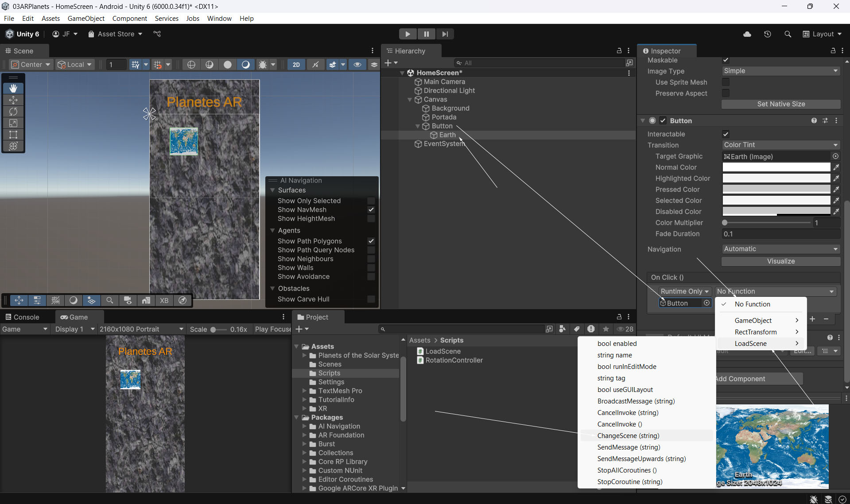Open the GameObject menu in menu bar
Image resolution: width=850 pixels, height=504 pixels.
pos(86,18)
